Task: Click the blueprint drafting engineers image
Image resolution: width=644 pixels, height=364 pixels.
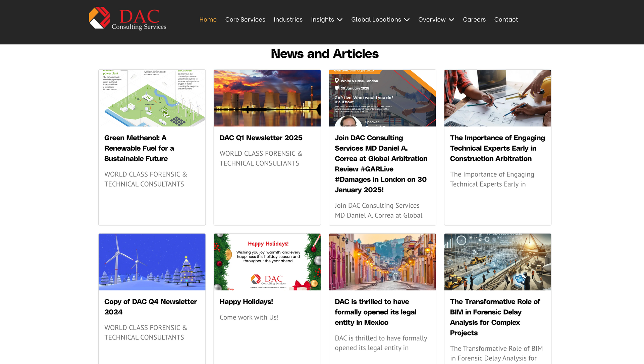Action: [x=497, y=98]
